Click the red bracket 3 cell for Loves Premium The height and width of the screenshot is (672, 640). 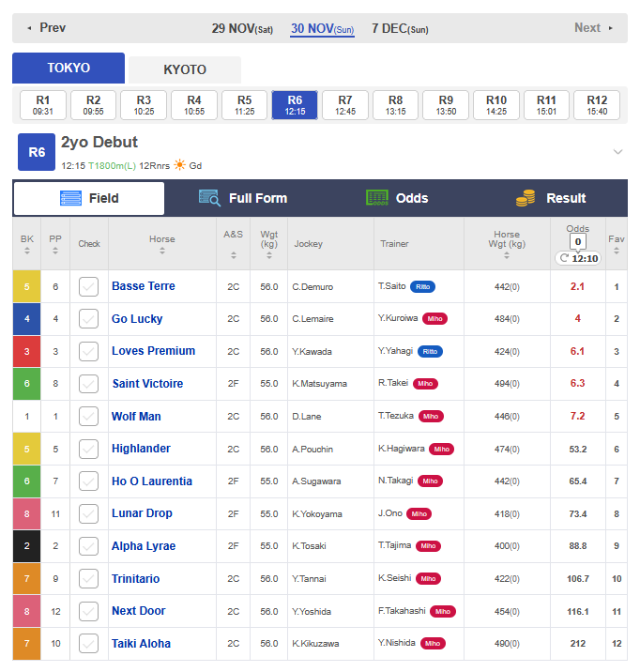pos(26,351)
